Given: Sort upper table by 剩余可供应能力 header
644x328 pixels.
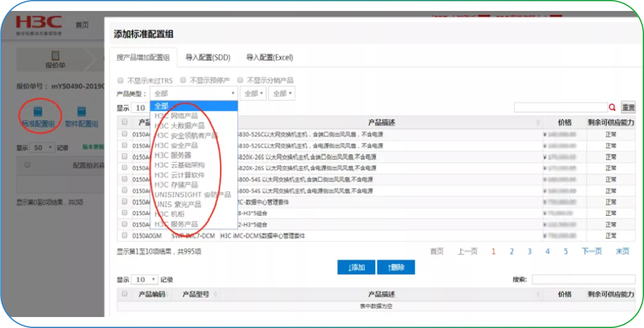Looking at the screenshot, I should click(x=610, y=122).
